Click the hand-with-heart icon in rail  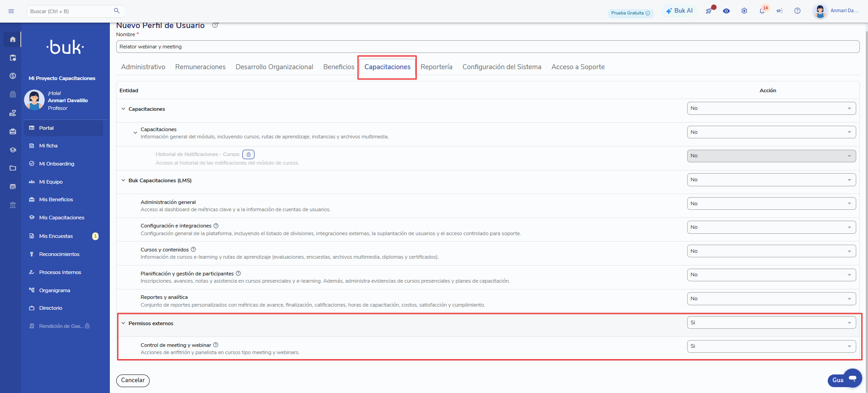click(x=13, y=113)
